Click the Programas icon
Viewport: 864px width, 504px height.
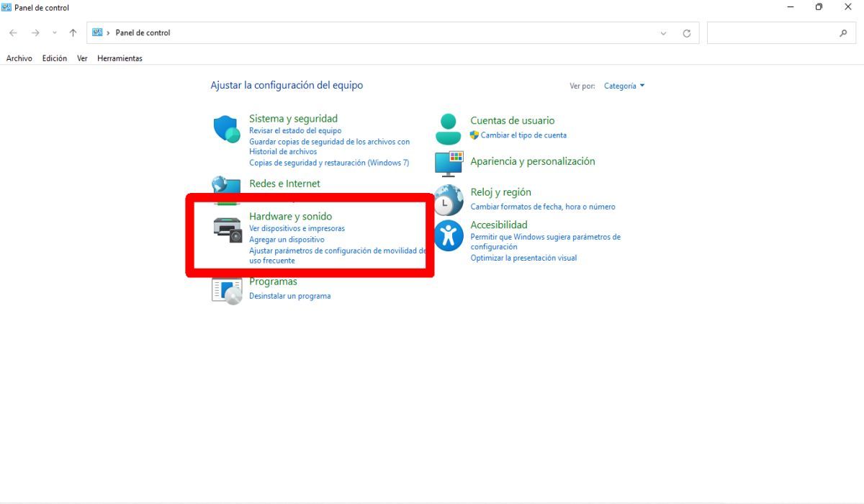[227, 290]
